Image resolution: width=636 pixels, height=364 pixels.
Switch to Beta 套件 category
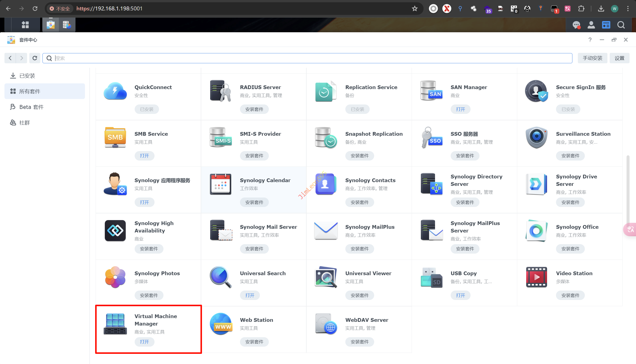coord(31,107)
